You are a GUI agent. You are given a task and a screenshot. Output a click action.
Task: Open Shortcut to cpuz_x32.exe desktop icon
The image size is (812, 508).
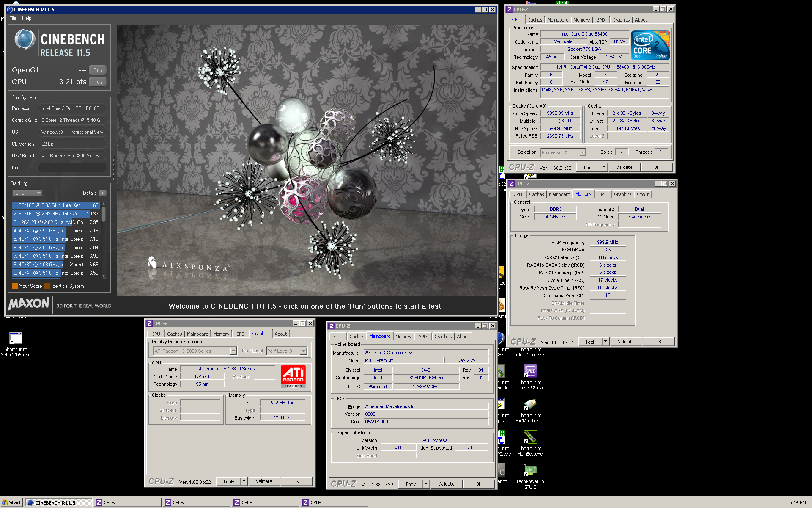coord(530,377)
